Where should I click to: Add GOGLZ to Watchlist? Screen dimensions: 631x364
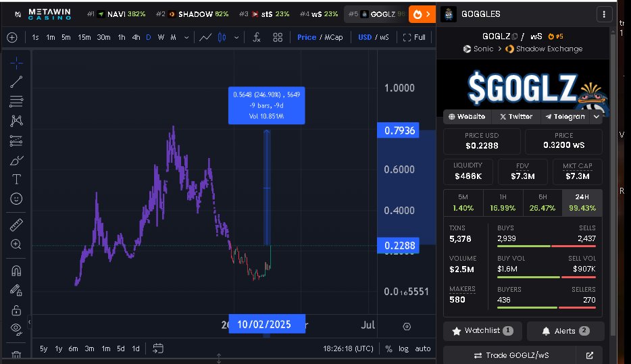pyautogui.click(x=482, y=331)
